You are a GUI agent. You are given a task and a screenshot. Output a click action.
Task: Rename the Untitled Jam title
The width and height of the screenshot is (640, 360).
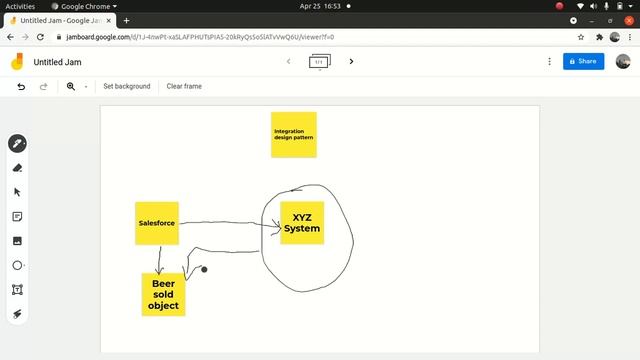58,62
